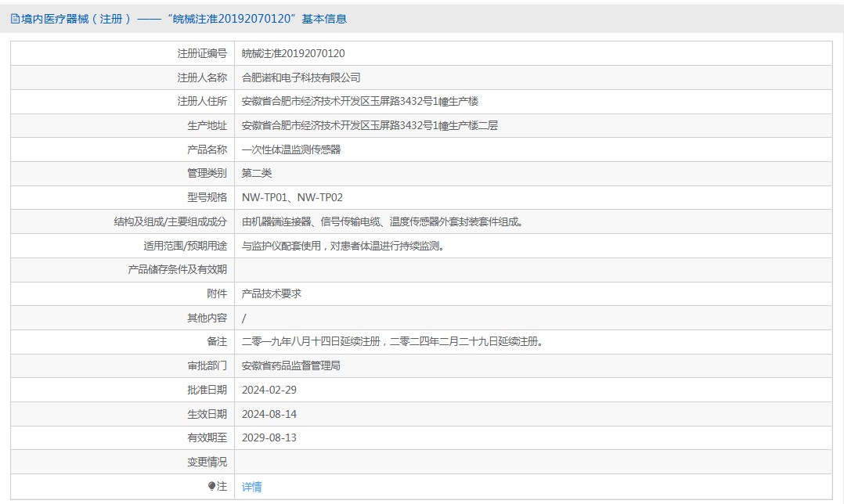Click the 批准日期 row label
This screenshot has width=844, height=504.
click(207, 390)
